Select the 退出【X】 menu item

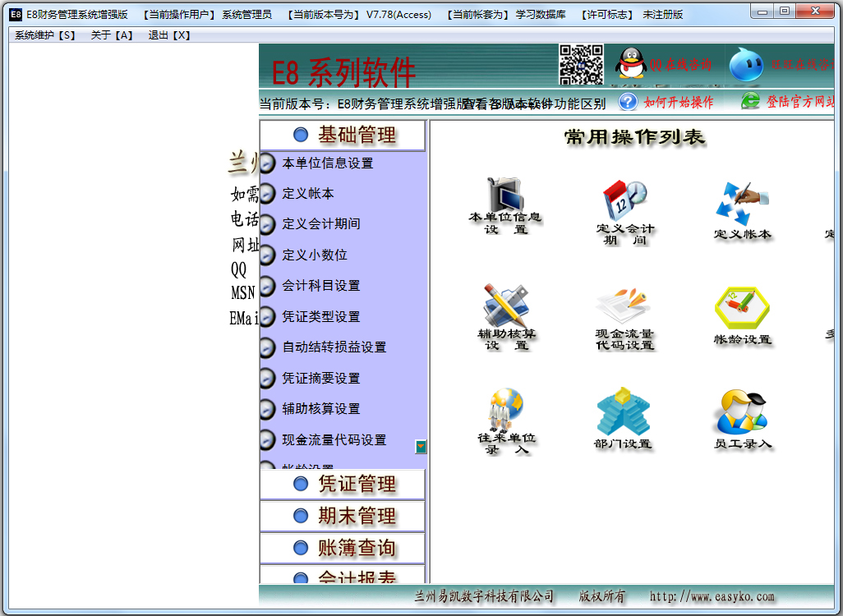coord(169,35)
